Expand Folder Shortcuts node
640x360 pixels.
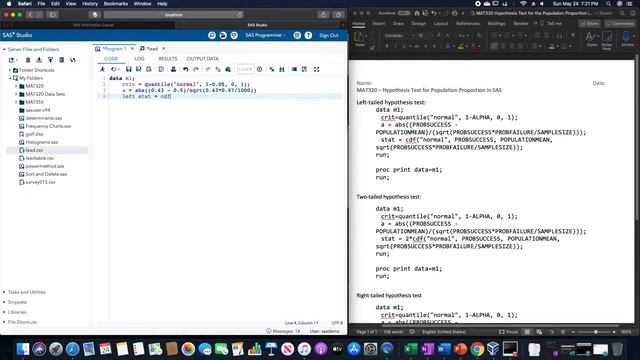pyautogui.click(x=10, y=70)
